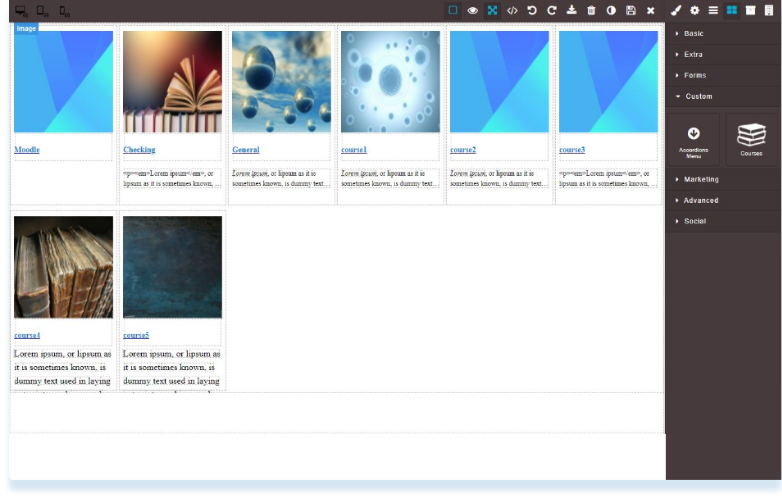
Task: Toggle fullscreen mode arrows icon
Action: 492,10
